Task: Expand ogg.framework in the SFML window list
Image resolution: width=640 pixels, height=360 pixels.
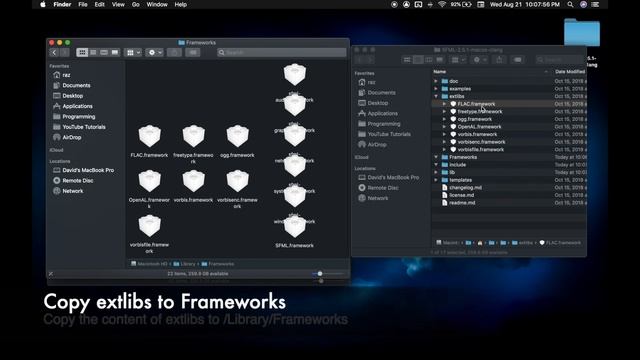Action: coord(444,119)
